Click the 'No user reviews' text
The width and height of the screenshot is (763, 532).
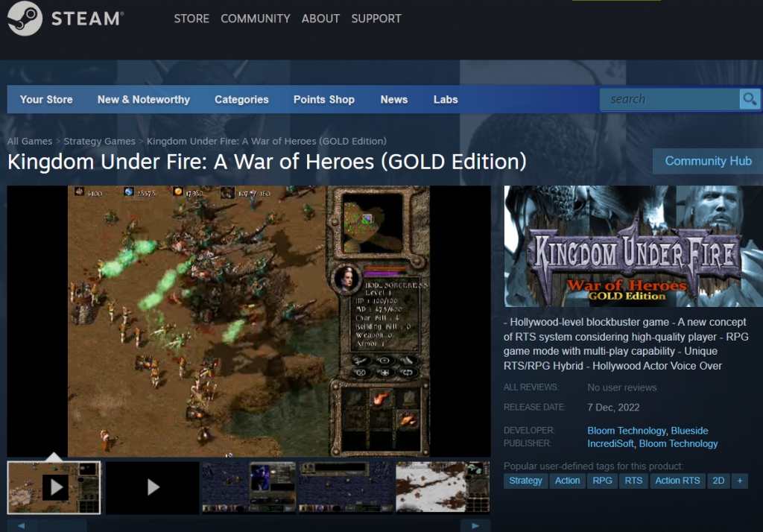click(x=622, y=388)
